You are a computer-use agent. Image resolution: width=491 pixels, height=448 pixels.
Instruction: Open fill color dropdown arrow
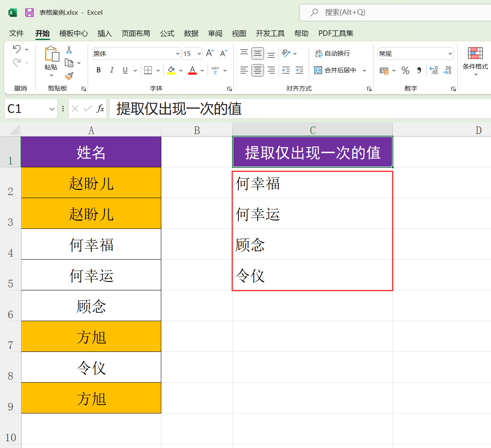pos(181,70)
